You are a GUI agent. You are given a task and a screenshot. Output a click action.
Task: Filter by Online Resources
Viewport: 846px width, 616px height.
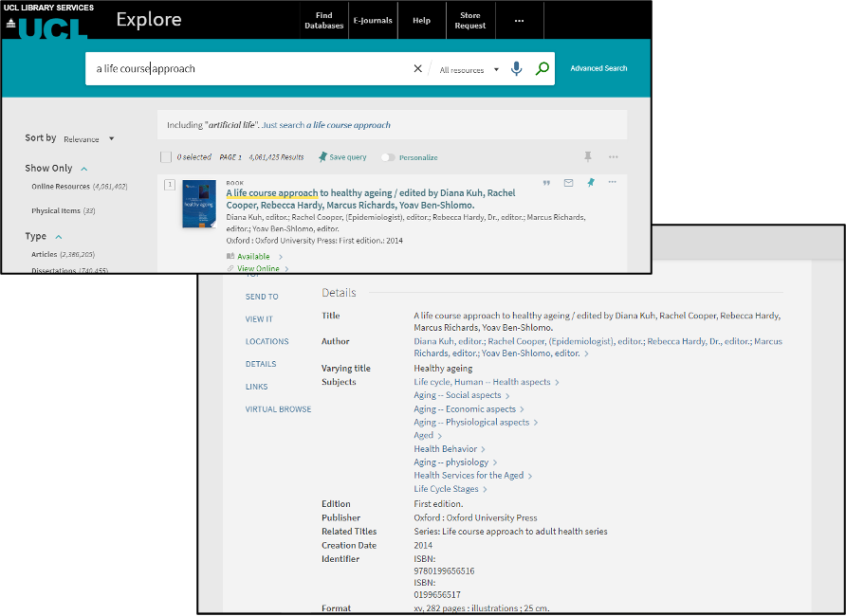80,187
